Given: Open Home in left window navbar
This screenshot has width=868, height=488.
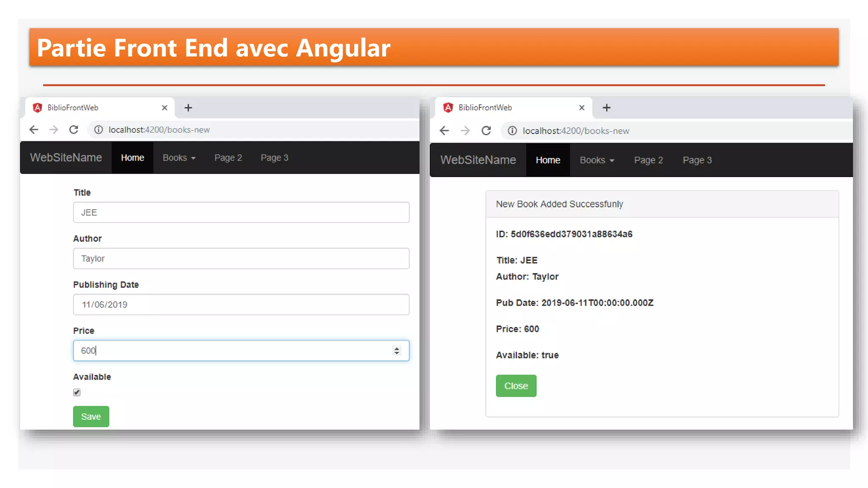Looking at the screenshot, I should tap(132, 158).
